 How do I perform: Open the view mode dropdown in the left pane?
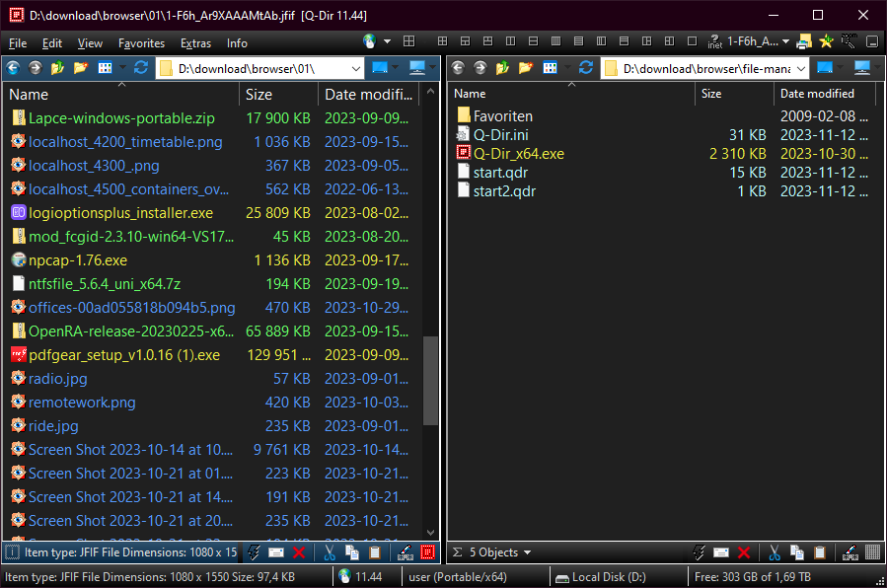click(121, 68)
